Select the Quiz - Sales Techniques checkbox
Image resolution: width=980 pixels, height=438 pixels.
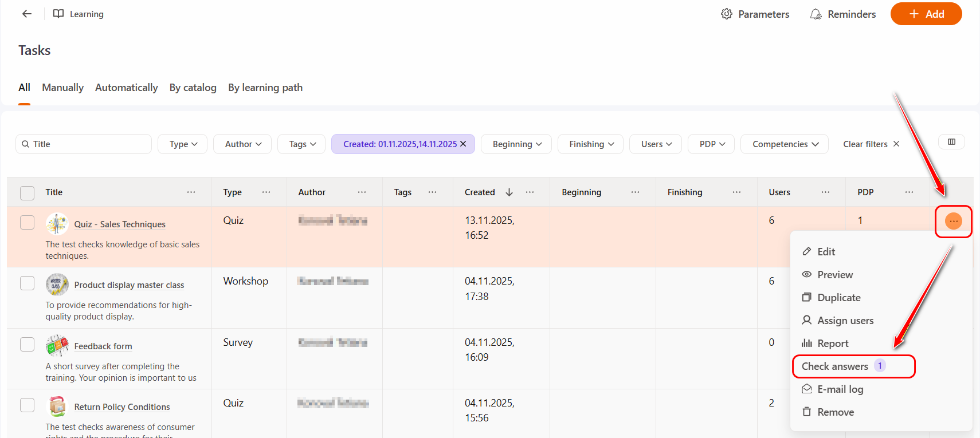coord(27,222)
